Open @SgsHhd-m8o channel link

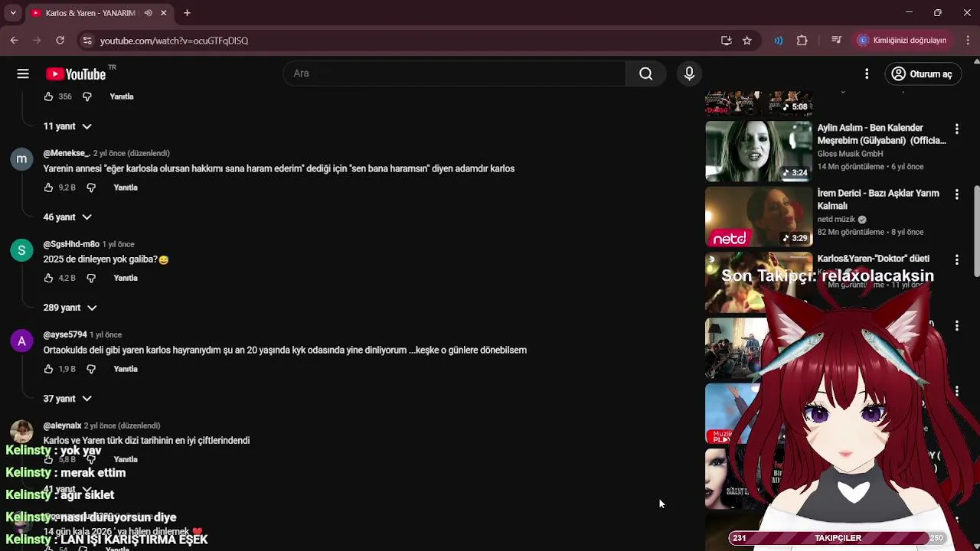(x=71, y=244)
